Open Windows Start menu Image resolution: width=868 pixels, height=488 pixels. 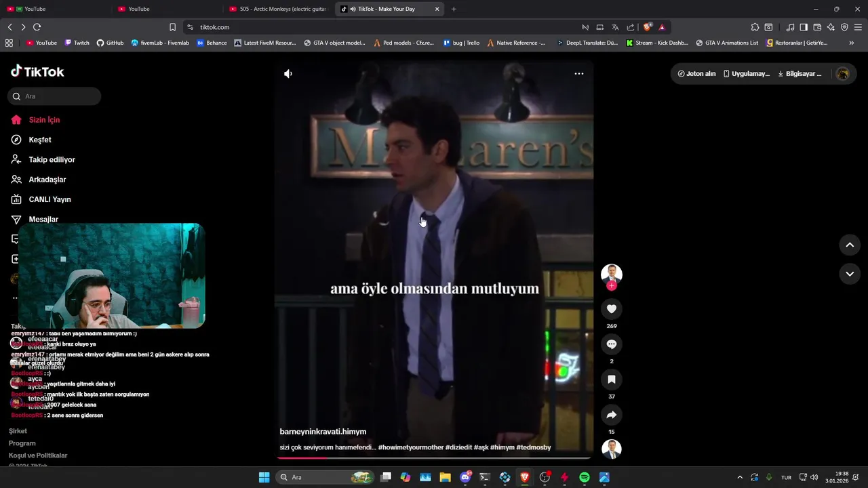tap(264, 477)
